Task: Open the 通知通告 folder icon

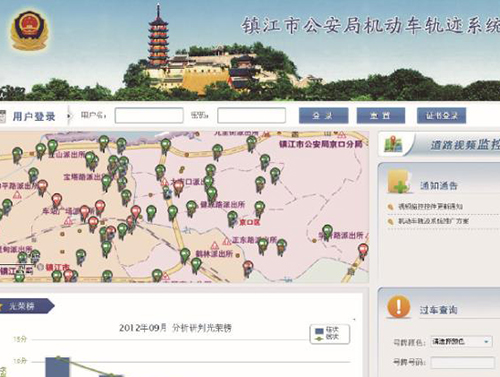Action: [x=400, y=181]
